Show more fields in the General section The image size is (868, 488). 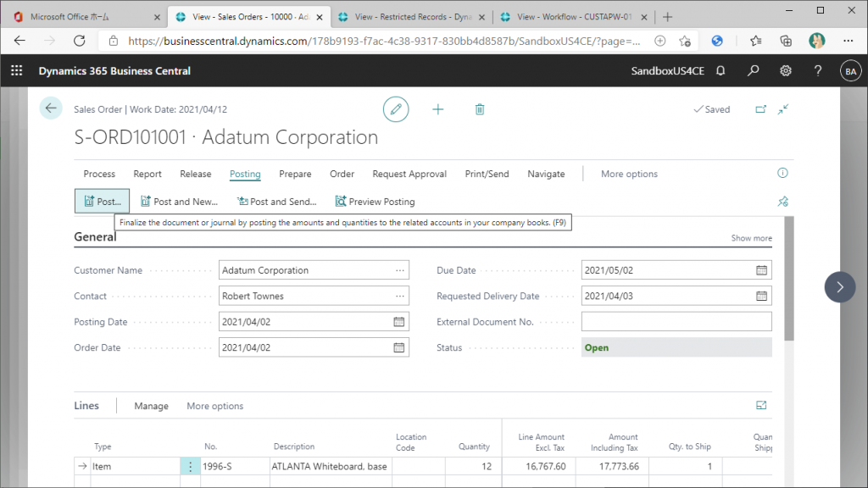751,238
